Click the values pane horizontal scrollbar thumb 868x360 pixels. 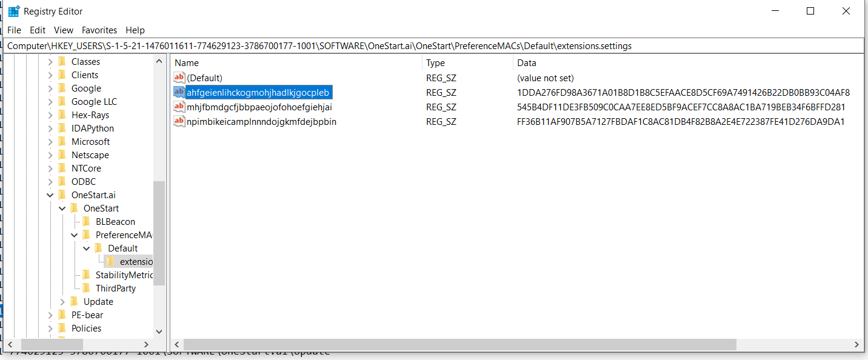point(460,344)
